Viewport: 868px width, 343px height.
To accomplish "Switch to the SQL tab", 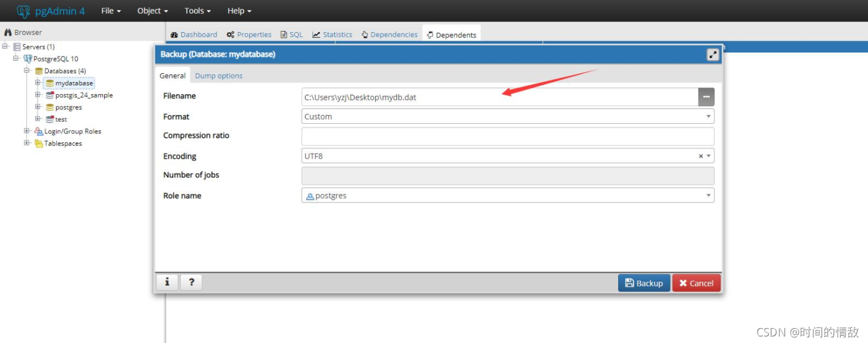I will [x=292, y=35].
